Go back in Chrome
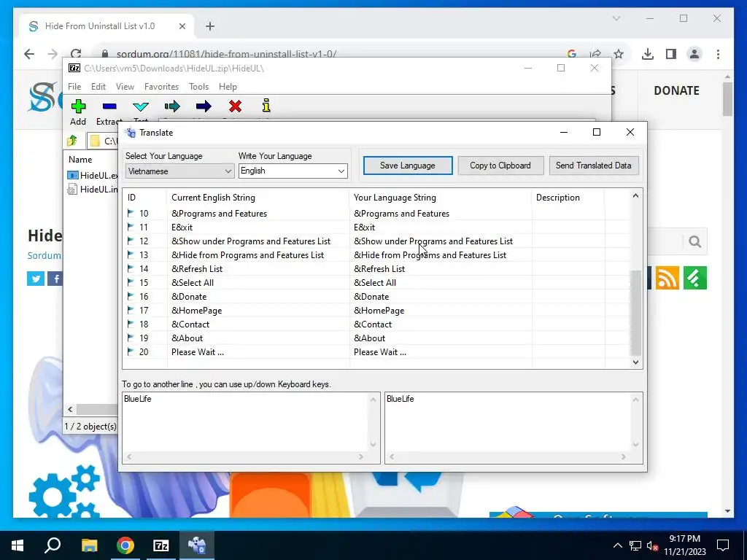Viewport: 747px width, 560px height. pyautogui.click(x=29, y=54)
